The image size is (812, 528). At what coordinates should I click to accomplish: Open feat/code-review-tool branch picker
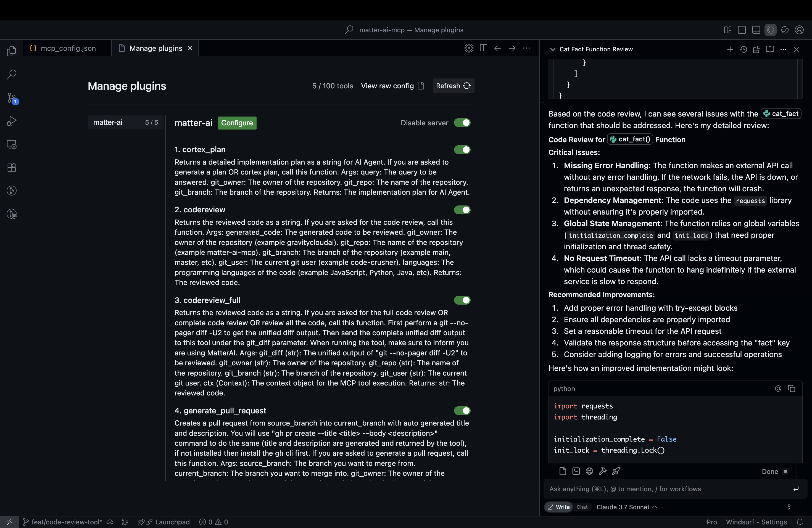tap(63, 522)
